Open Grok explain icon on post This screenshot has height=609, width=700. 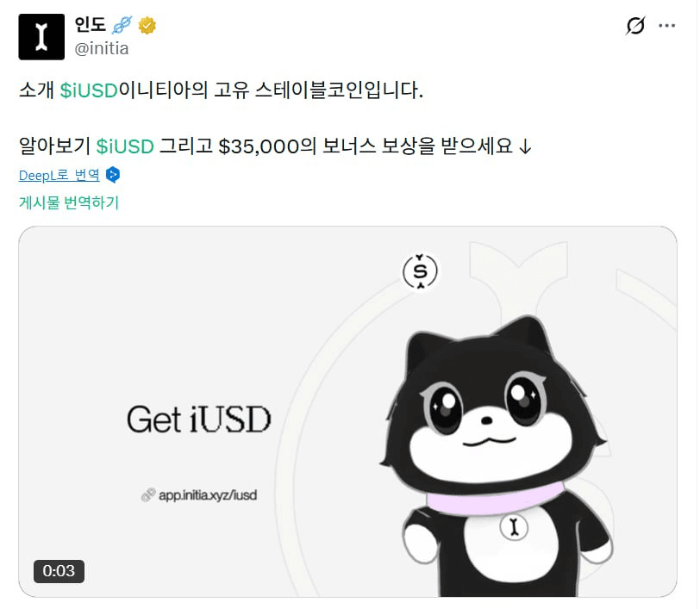[635, 26]
